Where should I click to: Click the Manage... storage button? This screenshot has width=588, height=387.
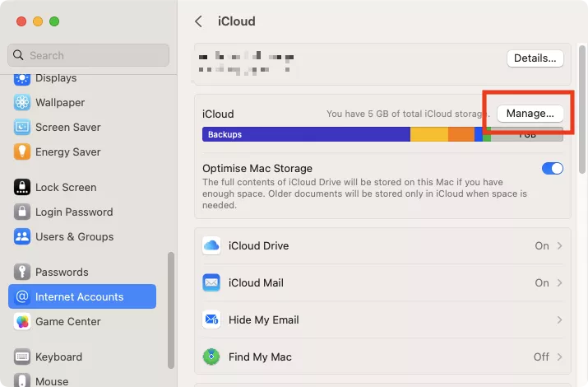point(530,113)
